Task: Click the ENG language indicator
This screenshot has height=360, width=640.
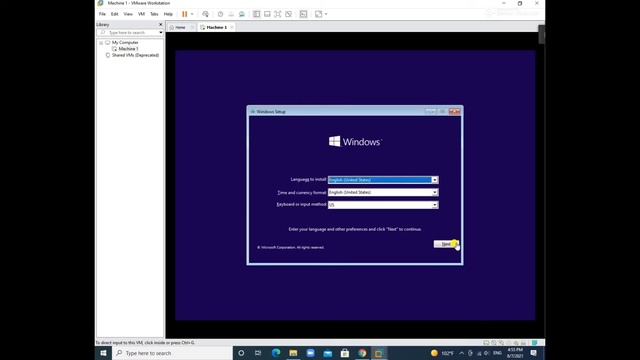Action: point(497,353)
